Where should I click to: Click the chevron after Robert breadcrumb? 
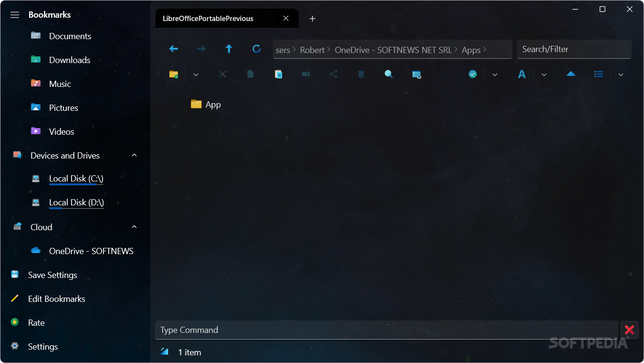click(x=329, y=49)
